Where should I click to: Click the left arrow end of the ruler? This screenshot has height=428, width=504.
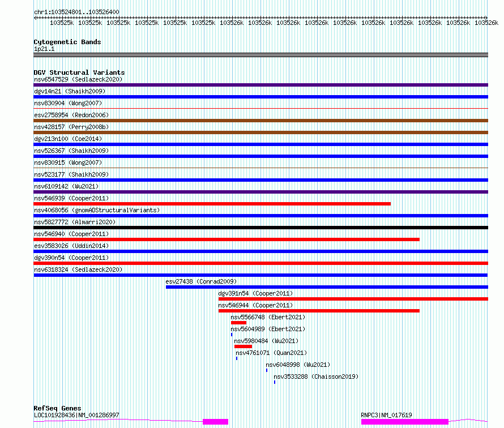tap(35, 18)
